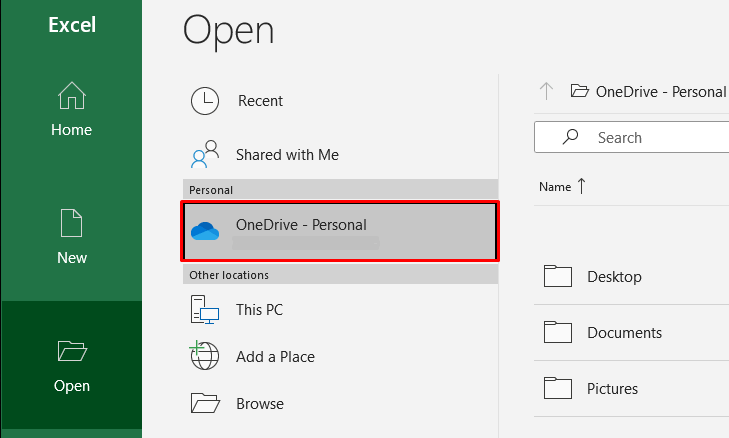Click the New blank document icon

pyautogui.click(x=72, y=223)
